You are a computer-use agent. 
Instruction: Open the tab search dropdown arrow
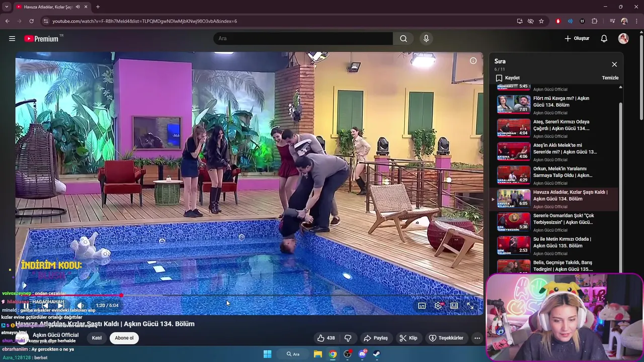pyautogui.click(x=7, y=7)
